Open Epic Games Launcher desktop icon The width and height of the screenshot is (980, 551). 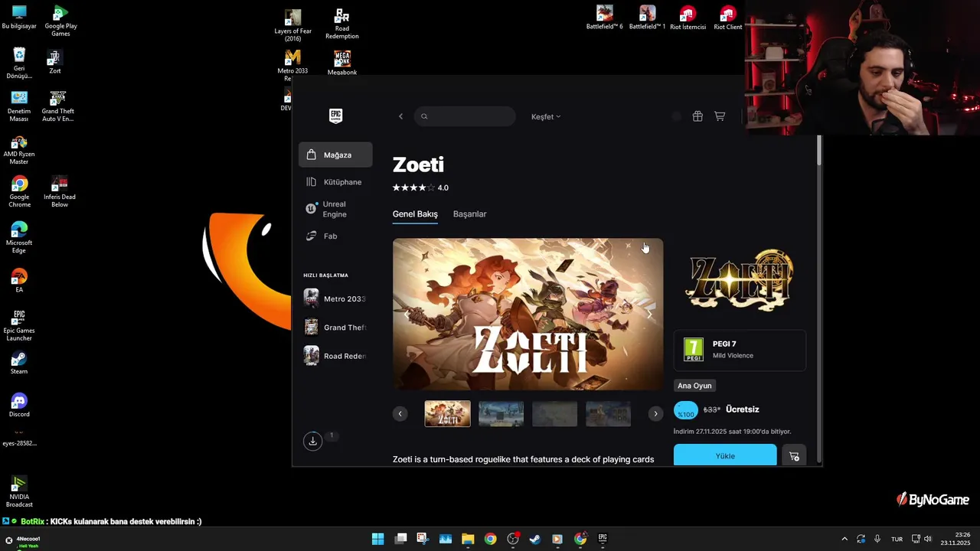[x=19, y=325]
